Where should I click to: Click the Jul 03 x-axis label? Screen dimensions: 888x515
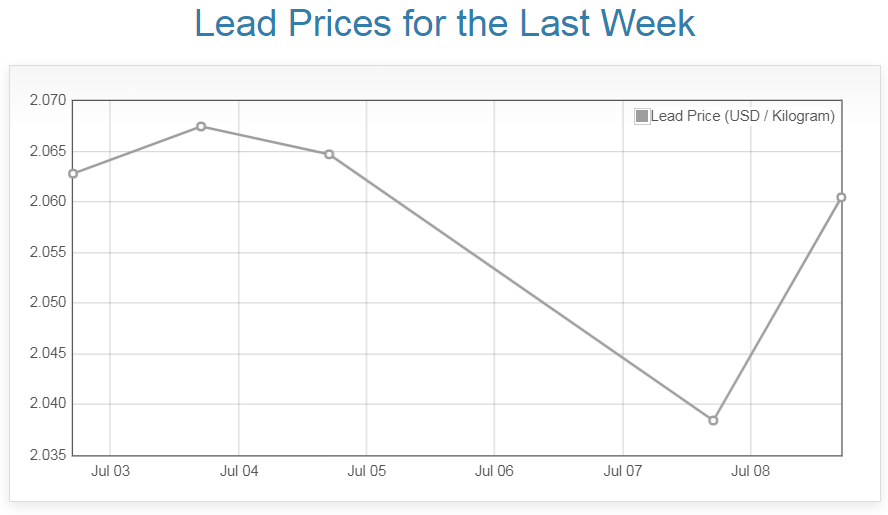(x=110, y=471)
